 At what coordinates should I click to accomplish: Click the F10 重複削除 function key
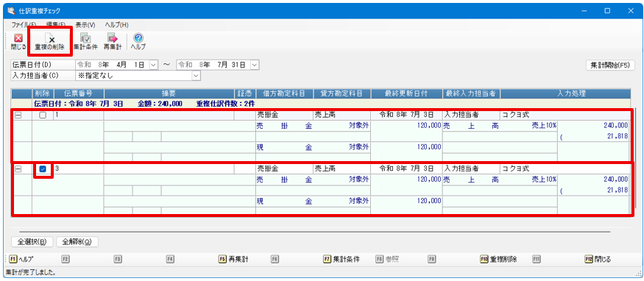click(x=498, y=259)
